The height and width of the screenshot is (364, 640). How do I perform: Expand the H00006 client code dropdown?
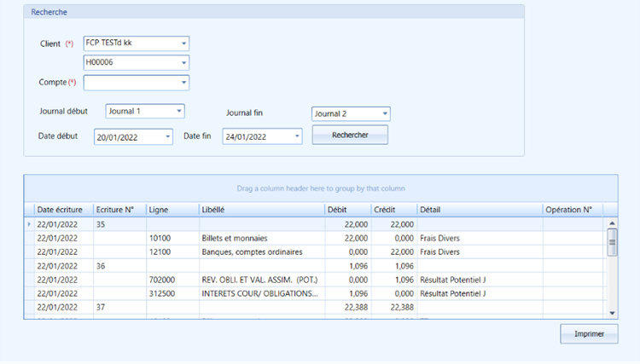point(183,63)
